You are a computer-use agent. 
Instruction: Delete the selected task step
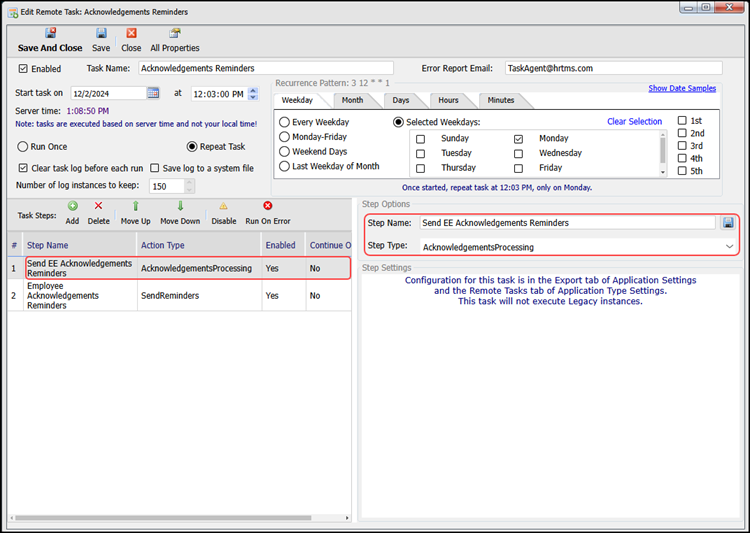click(x=98, y=206)
